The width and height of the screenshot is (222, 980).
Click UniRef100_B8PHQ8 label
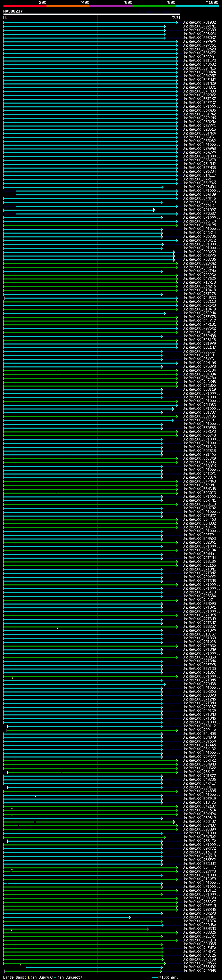tap(199, 336)
